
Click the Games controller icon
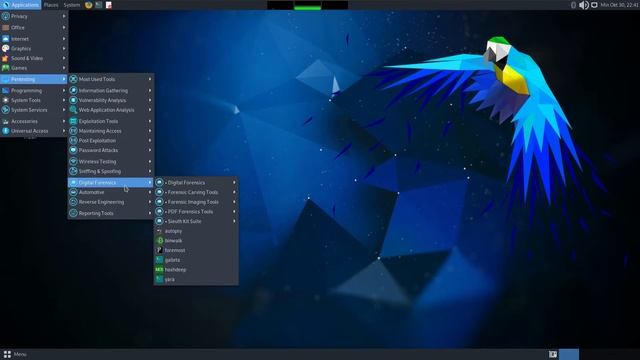pyautogui.click(x=6, y=68)
